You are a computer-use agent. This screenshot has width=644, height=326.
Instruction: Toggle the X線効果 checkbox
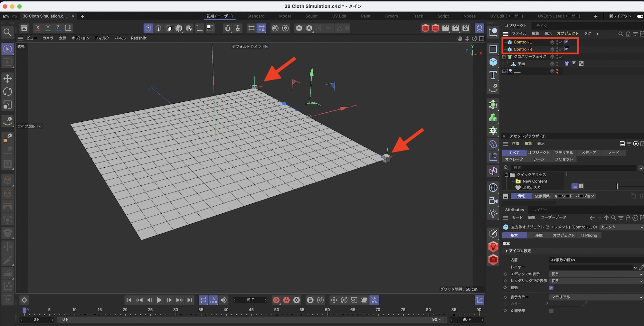(551, 311)
